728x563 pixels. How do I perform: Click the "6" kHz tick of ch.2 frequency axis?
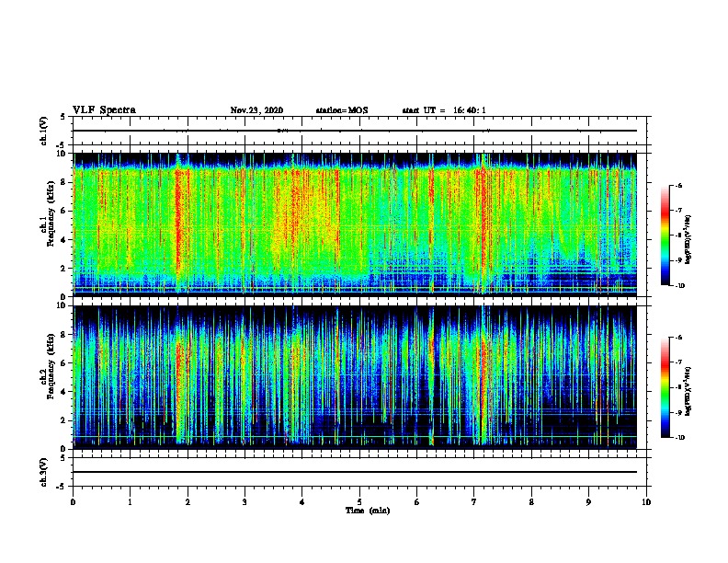(x=64, y=363)
